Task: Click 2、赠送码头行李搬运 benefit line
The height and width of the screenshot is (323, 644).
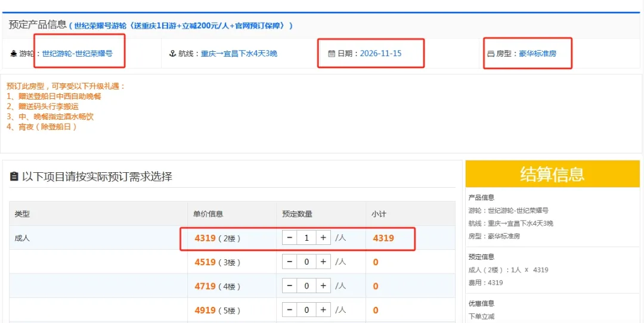Action: 42,107
